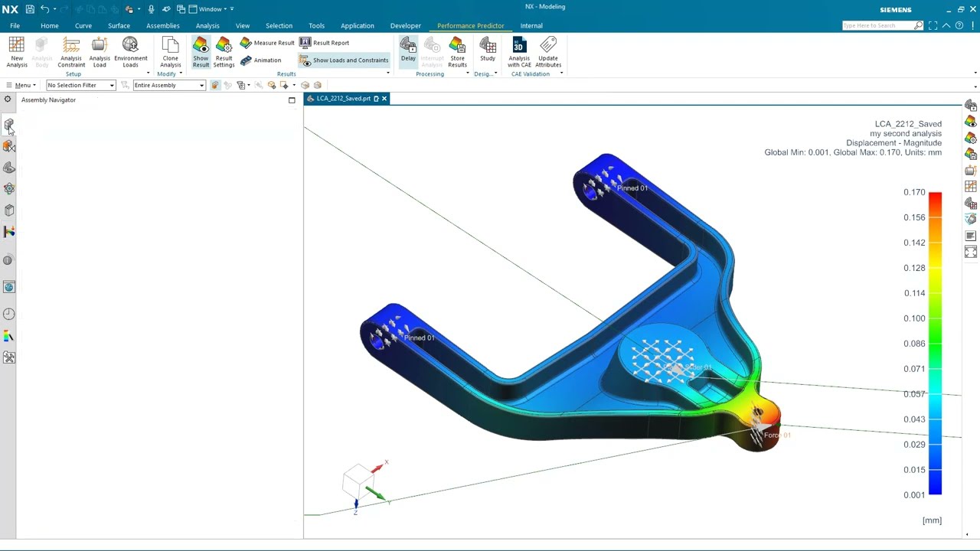Expand the Setup group options arrow

[x=148, y=73]
